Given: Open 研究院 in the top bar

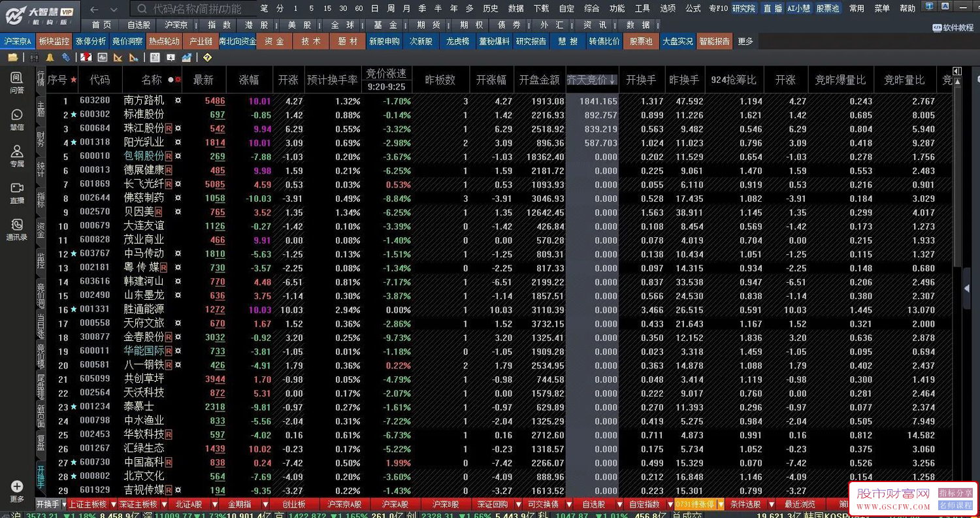Looking at the screenshot, I should (743, 8).
